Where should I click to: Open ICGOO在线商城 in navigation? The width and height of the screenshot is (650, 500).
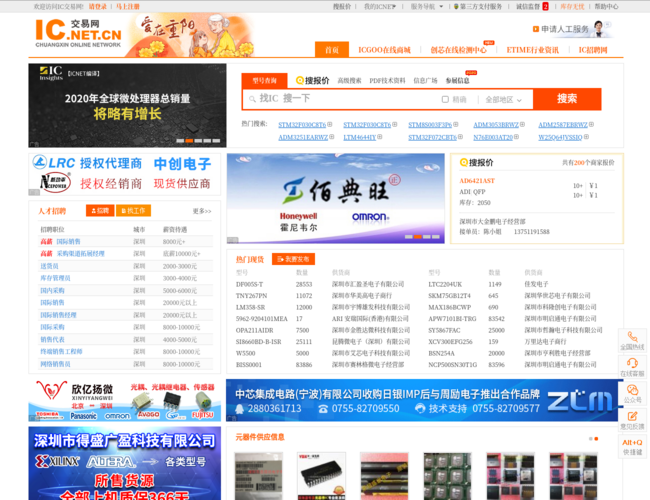[x=384, y=50]
